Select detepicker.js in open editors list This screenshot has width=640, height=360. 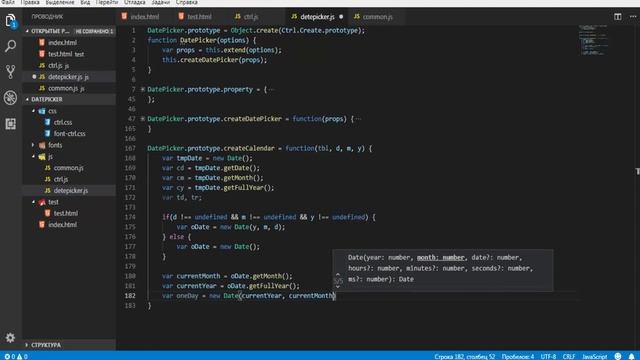click(x=69, y=77)
